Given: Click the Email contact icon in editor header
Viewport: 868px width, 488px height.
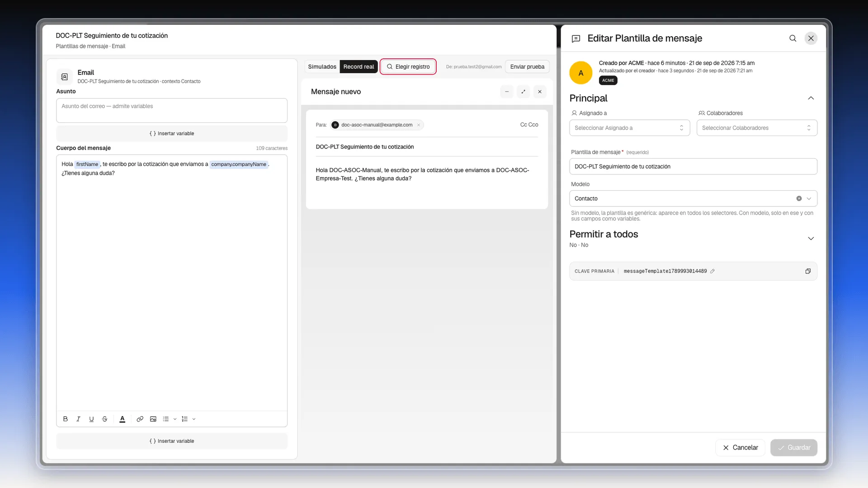Looking at the screenshot, I should point(65,77).
